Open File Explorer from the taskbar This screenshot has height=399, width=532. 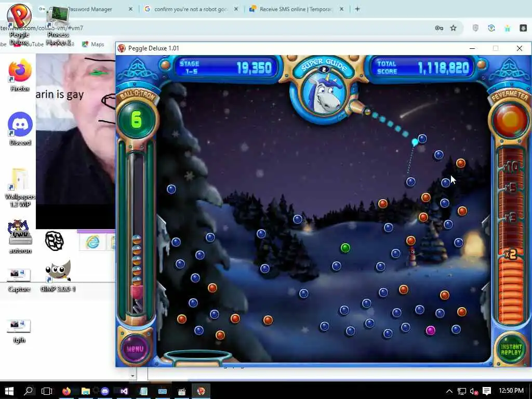[86, 391]
